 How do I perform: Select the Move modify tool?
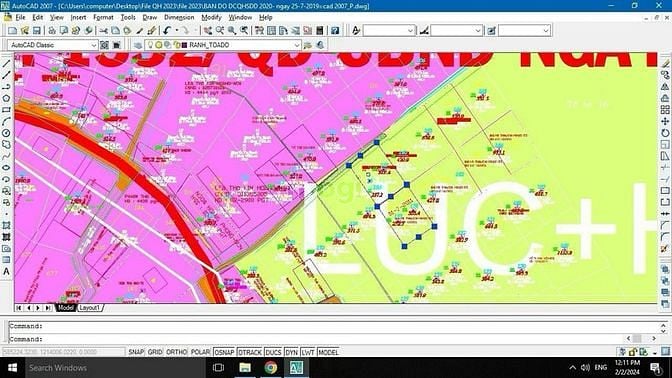pos(665,122)
